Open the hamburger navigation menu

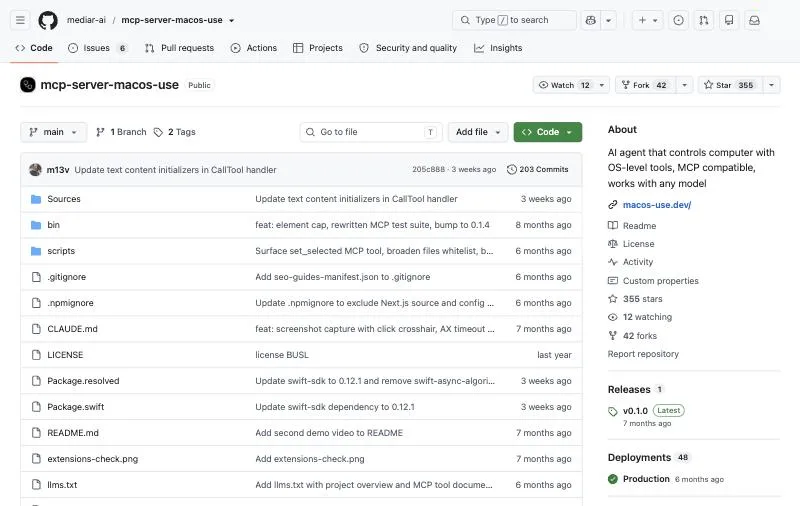20,20
